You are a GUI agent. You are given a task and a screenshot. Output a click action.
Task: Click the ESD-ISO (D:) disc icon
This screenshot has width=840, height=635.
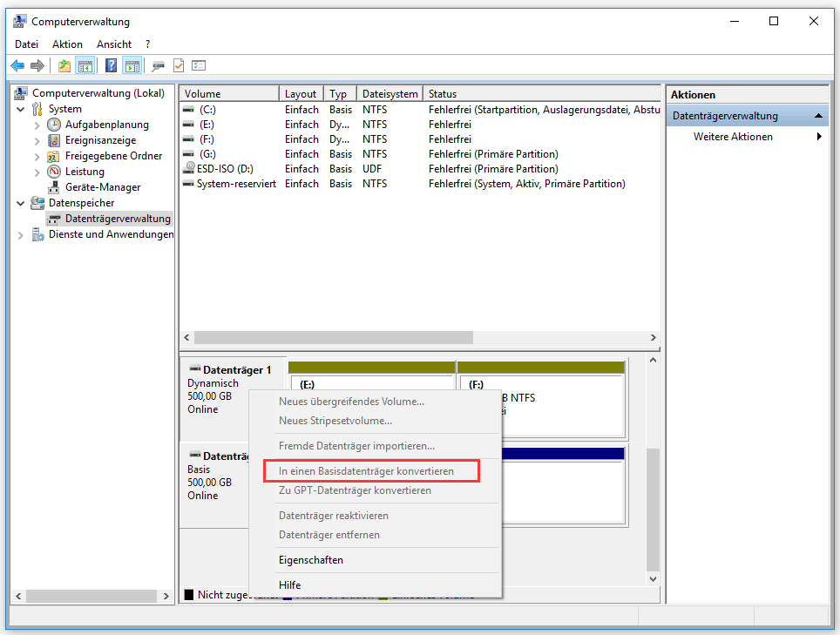[188, 169]
